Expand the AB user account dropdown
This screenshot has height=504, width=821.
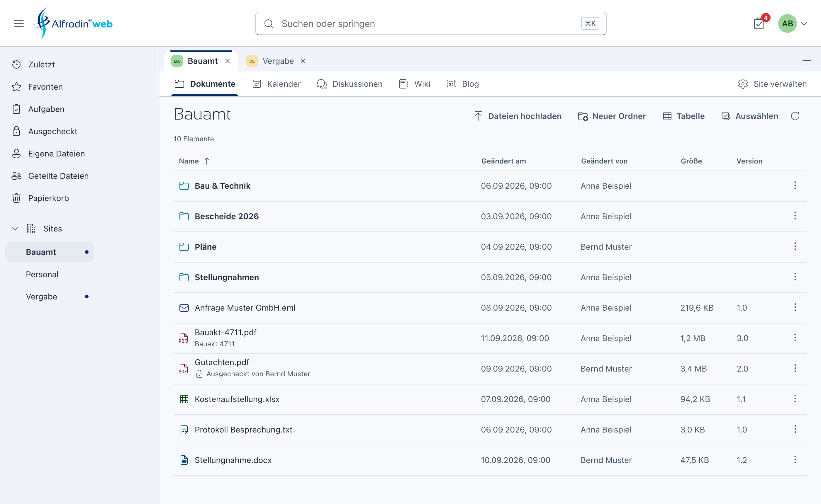804,24
